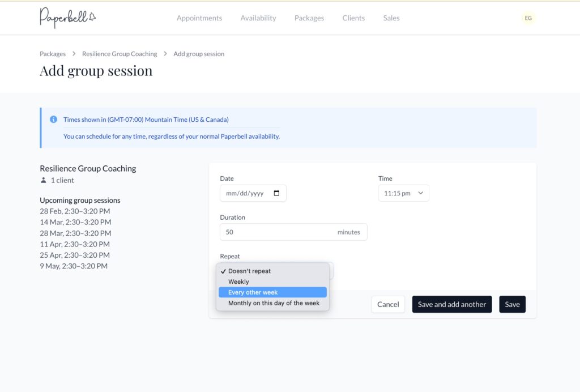The image size is (580, 392).
Task: Select the Weekly repeat option
Action: [x=238, y=282]
